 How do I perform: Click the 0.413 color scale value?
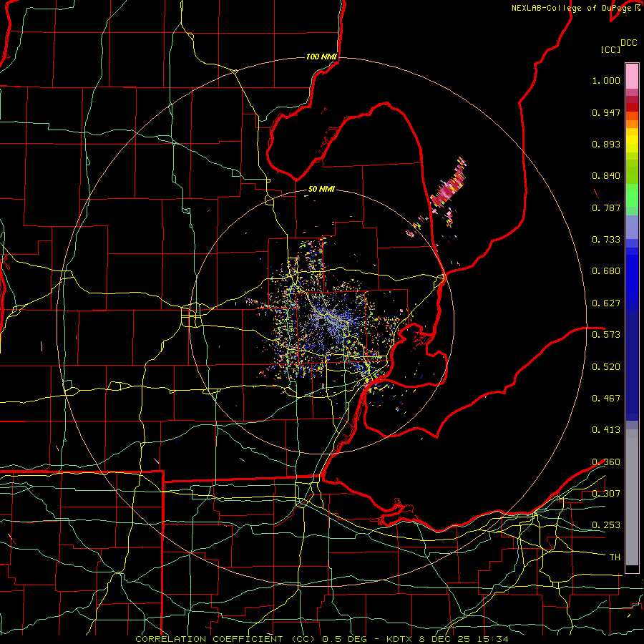pyautogui.click(x=606, y=430)
